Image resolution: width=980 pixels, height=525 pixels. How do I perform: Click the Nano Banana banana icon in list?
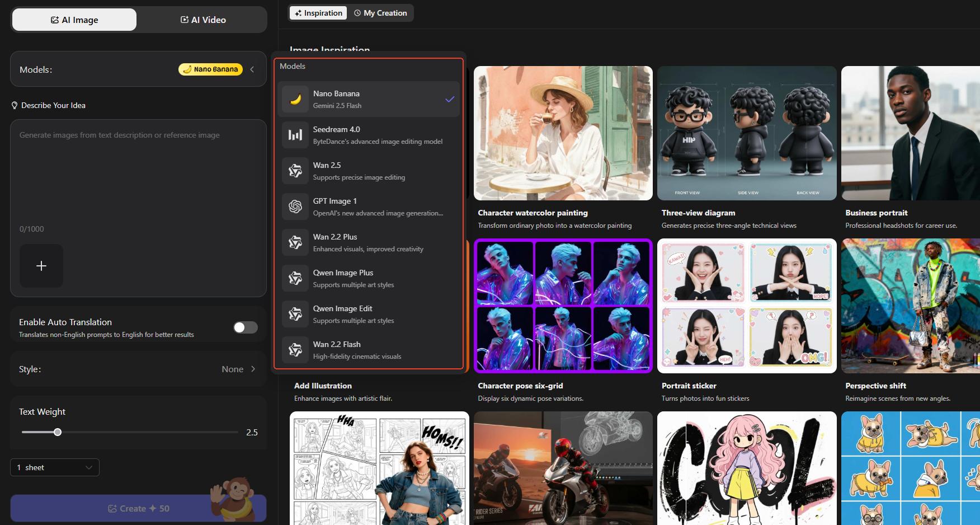[295, 100]
